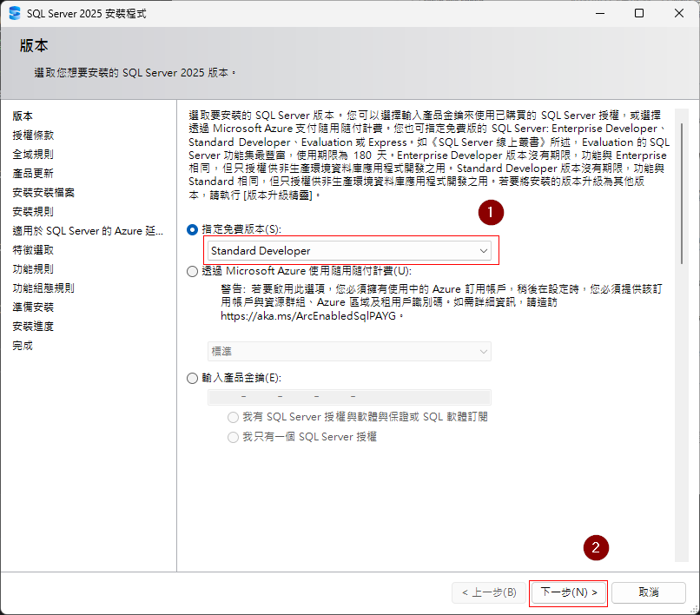This screenshot has width=700, height=615.
Task: Choose 我只有一個 SQL Server 授權 option
Action: (233, 437)
